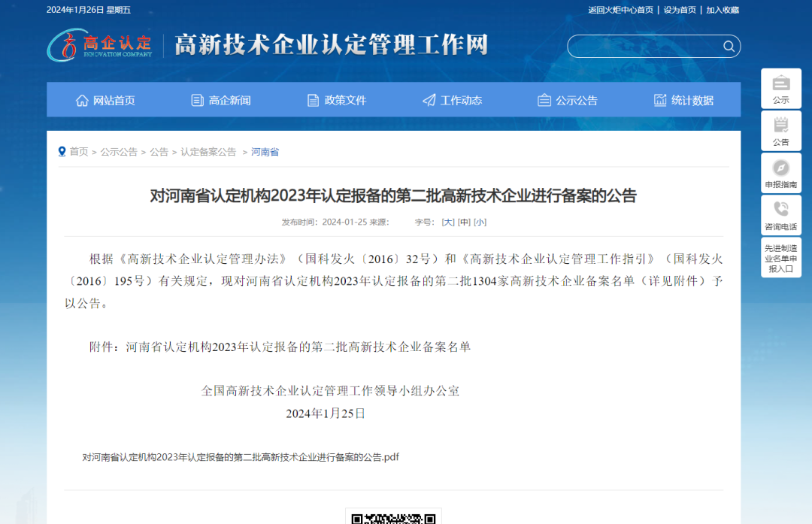Viewport: 812px width, 524px height.
Task: Click the home icon in 网站首页
Action: tap(82, 101)
